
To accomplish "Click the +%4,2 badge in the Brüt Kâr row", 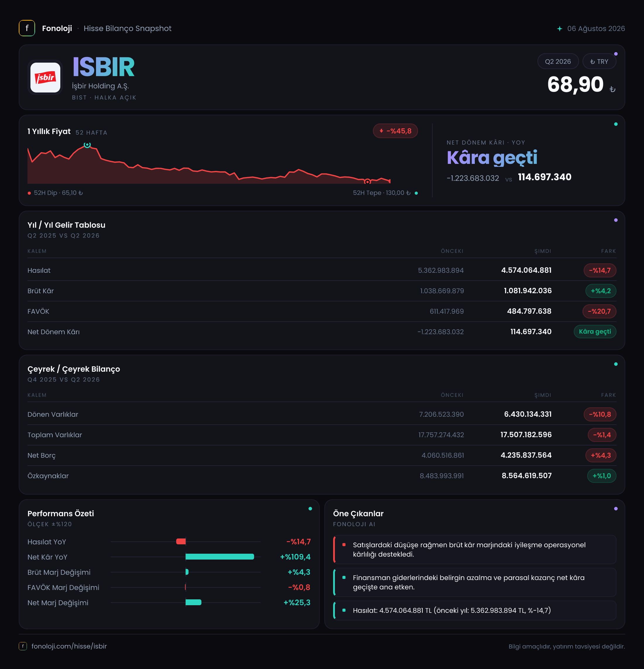I will [601, 291].
